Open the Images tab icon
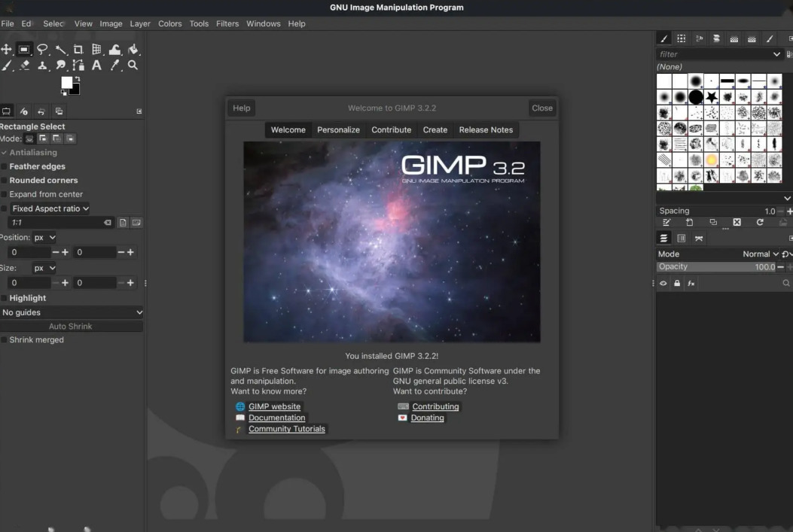The image size is (793, 532). point(59,111)
